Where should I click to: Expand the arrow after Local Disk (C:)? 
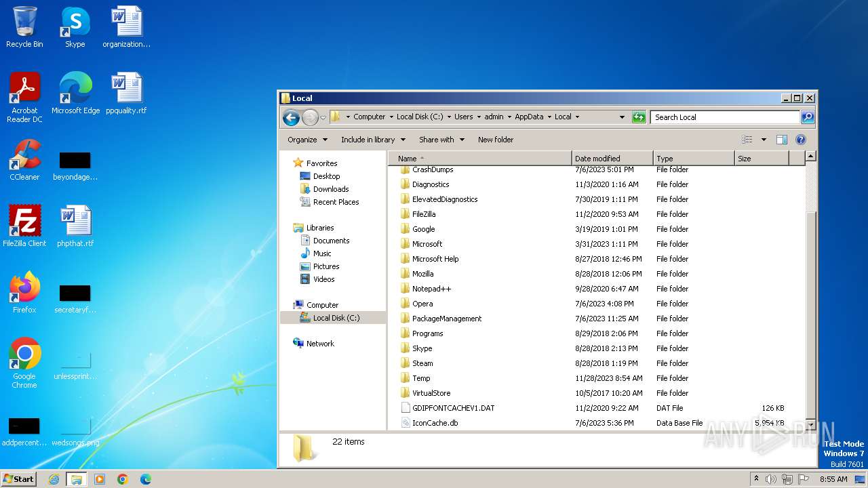coord(449,117)
